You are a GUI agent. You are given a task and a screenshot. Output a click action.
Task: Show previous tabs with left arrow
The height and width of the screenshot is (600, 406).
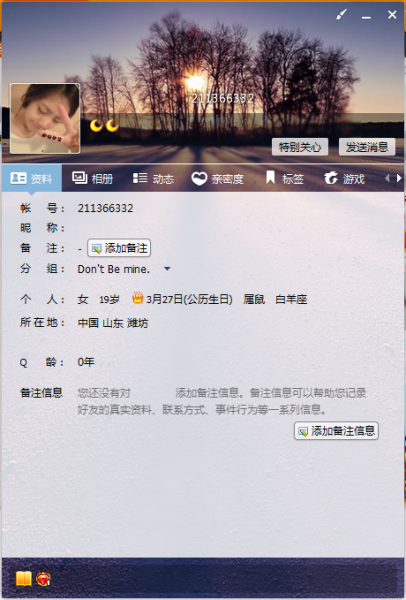click(387, 178)
